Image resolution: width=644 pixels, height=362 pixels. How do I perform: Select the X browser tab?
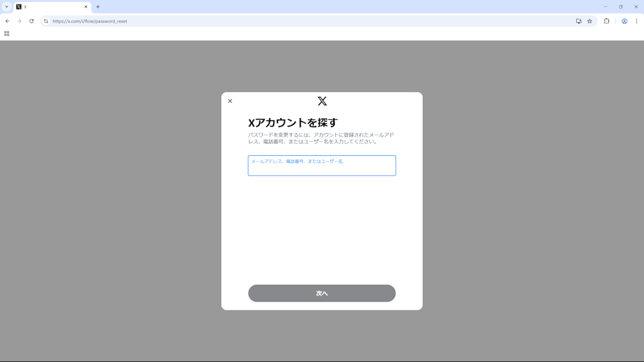coord(52,7)
